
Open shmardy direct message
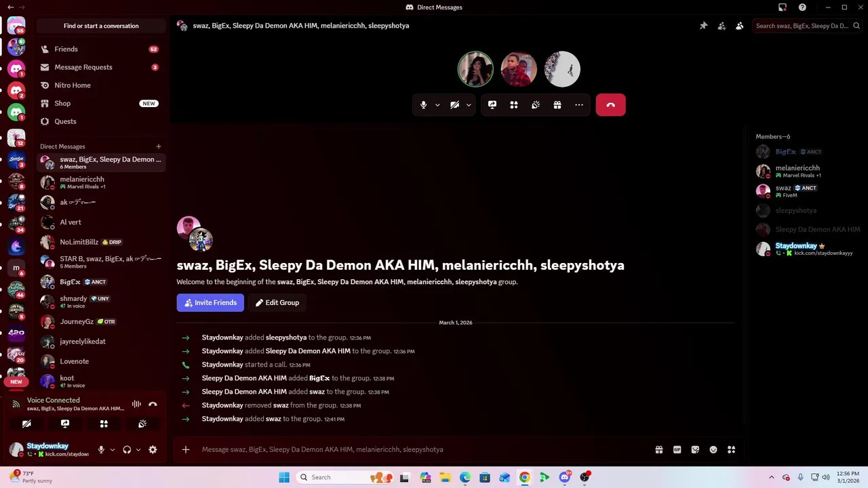(x=100, y=302)
